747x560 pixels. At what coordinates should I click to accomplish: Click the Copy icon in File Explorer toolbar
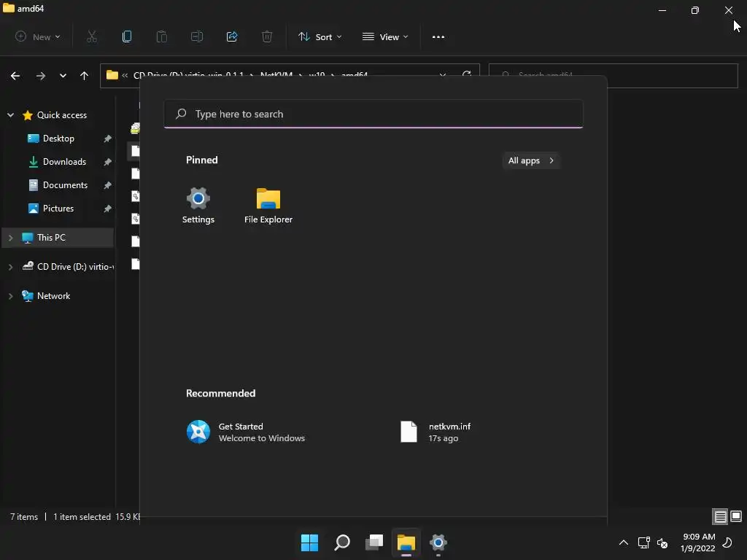point(127,36)
